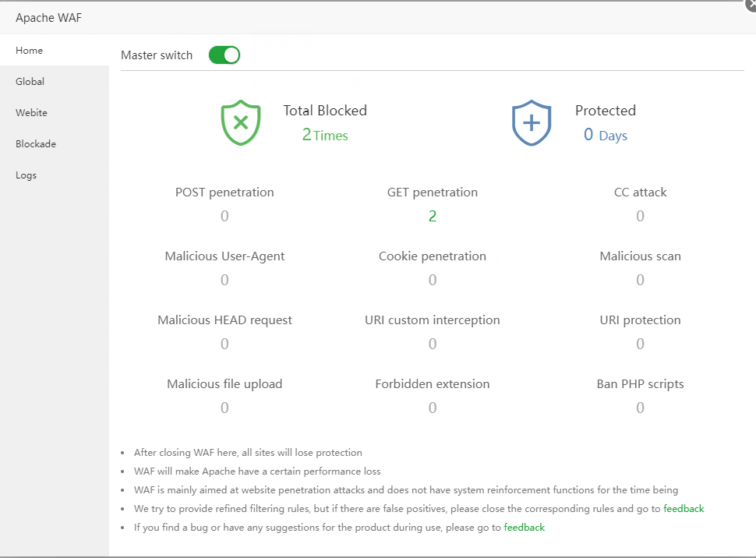The image size is (756, 558).
Task: Click the CC attack count
Action: tap(641, 217)
